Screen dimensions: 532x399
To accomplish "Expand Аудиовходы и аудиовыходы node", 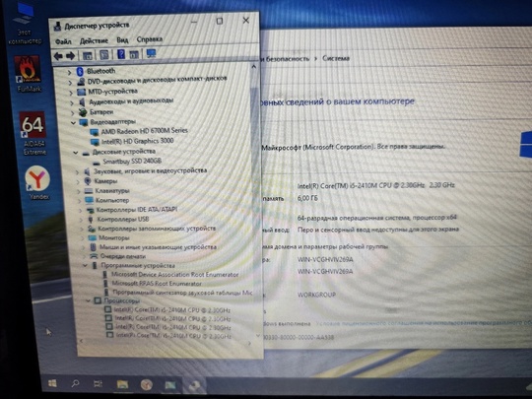I will (72, 102).
